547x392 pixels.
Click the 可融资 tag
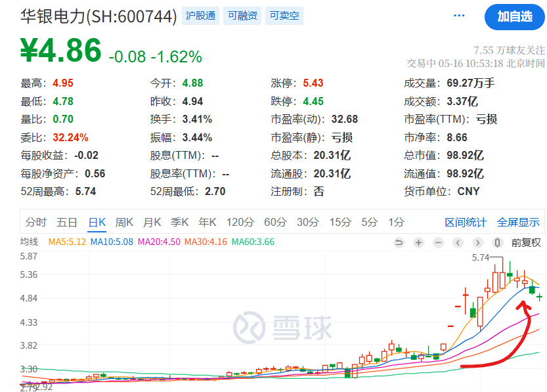click(242, 16)
